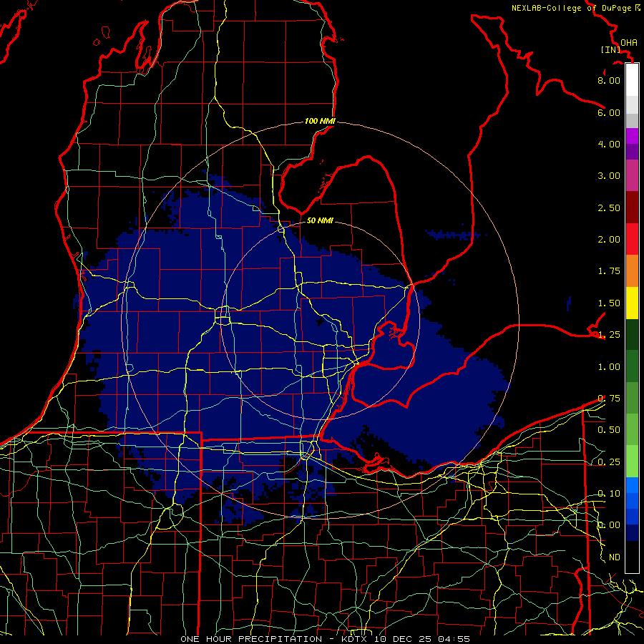Click the 1.75 legend value
Viewport: 644px width, 644px height.
(x=609, y=271)
